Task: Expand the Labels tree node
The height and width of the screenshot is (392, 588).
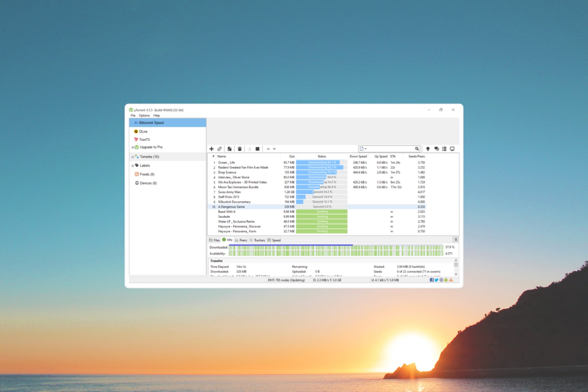Action: tap(133, 166)
